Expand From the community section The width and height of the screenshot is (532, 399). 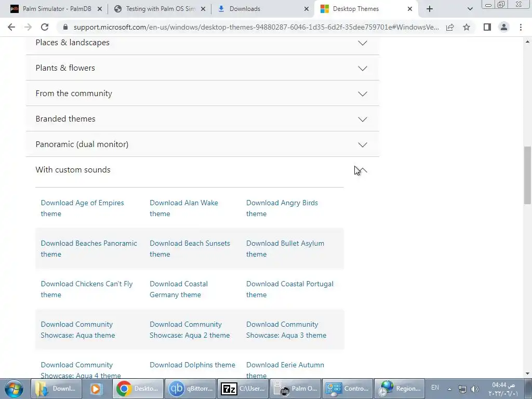[x=202, y=94]
